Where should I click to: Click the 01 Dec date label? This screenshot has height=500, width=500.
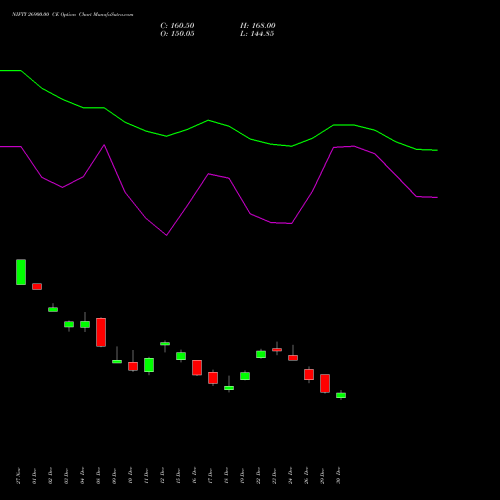coord(35,476)
